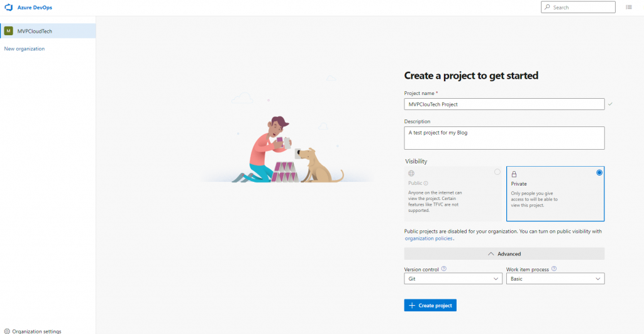The image size is (644, 334).
Task: Click the info icon next to Public
Action: tap(426, 184)
